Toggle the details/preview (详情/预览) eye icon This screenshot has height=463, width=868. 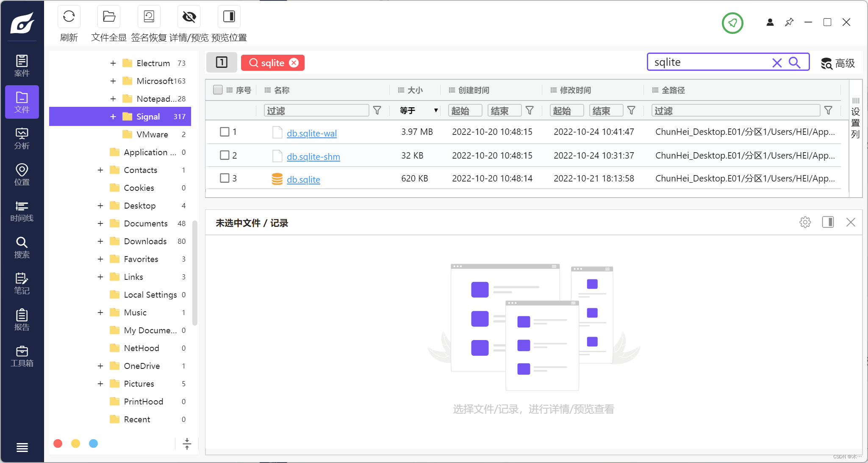(189, 17)
